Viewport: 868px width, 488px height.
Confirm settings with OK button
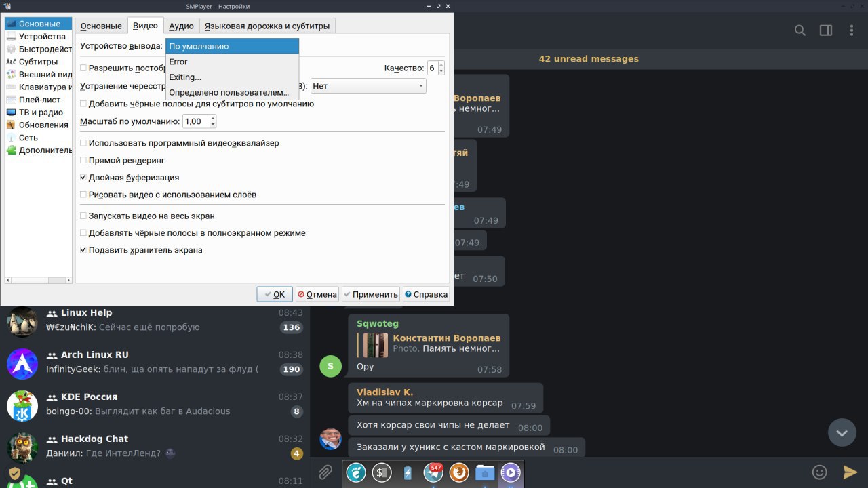click(275, 294)
